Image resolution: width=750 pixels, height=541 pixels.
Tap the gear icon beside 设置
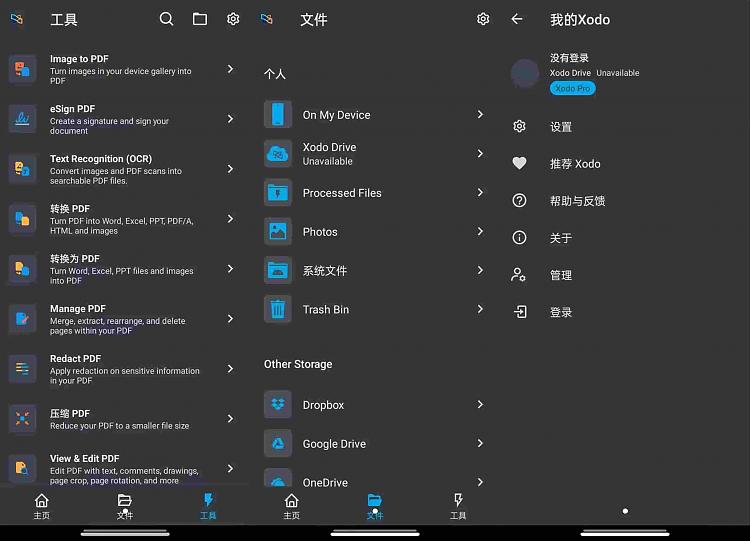519,126
